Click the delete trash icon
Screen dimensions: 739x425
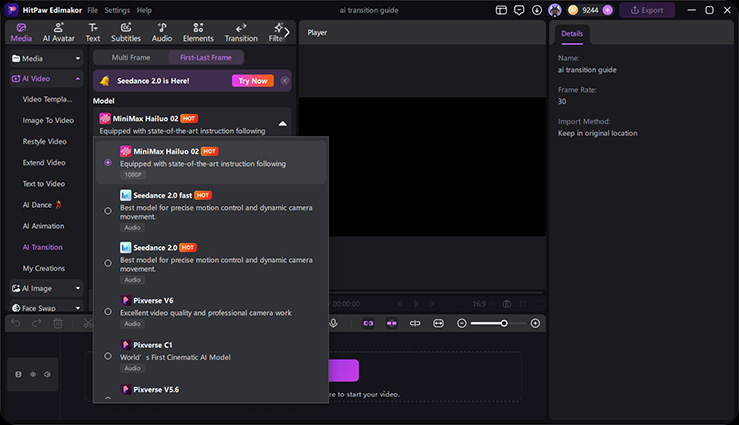click(58, 323)
